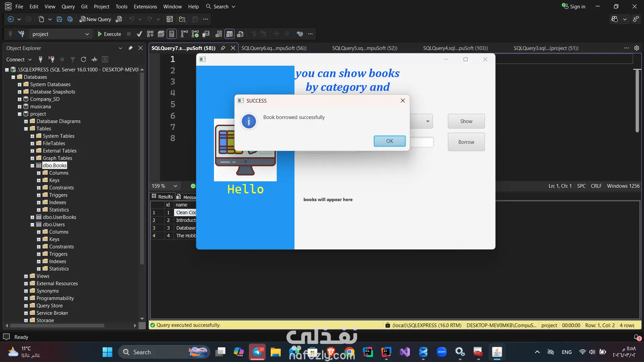Click the Execute query button
Image resolution: width=644 pixels, height=362 pixels.
tap(109, 34)
